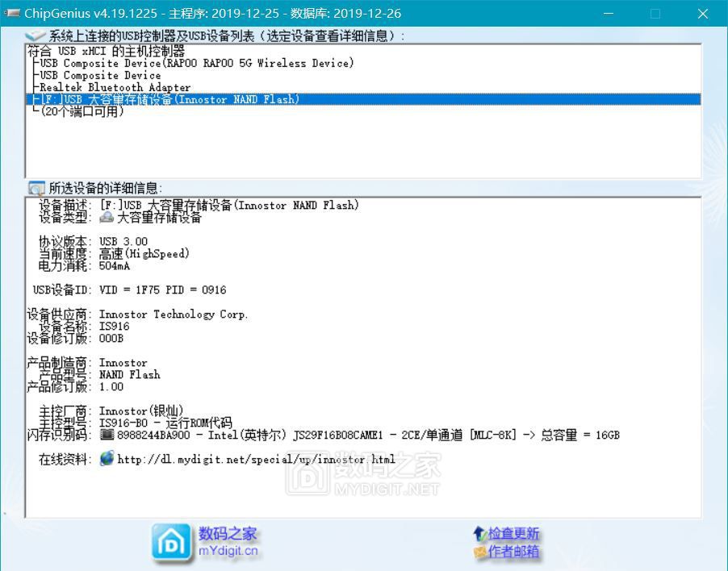Select the (20个端口可用) entry
This screenshot has width=728, height=571.
point(82,111)
